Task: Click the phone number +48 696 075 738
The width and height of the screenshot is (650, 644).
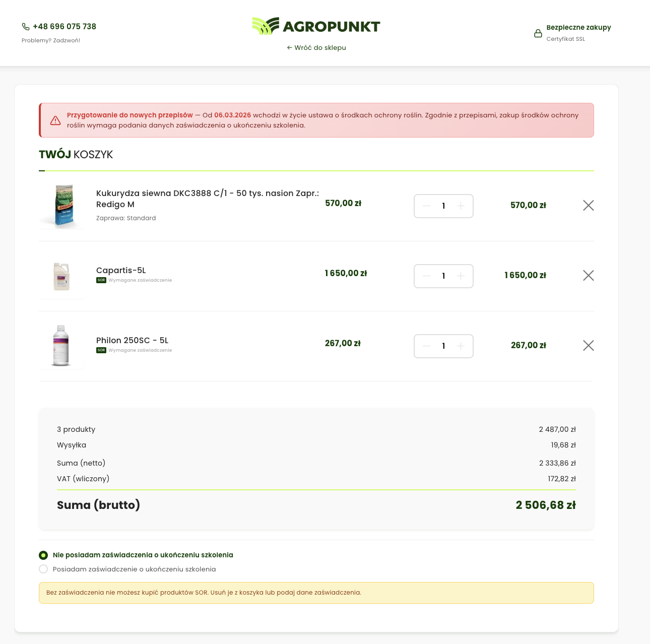Action: (x=64, y=27)
